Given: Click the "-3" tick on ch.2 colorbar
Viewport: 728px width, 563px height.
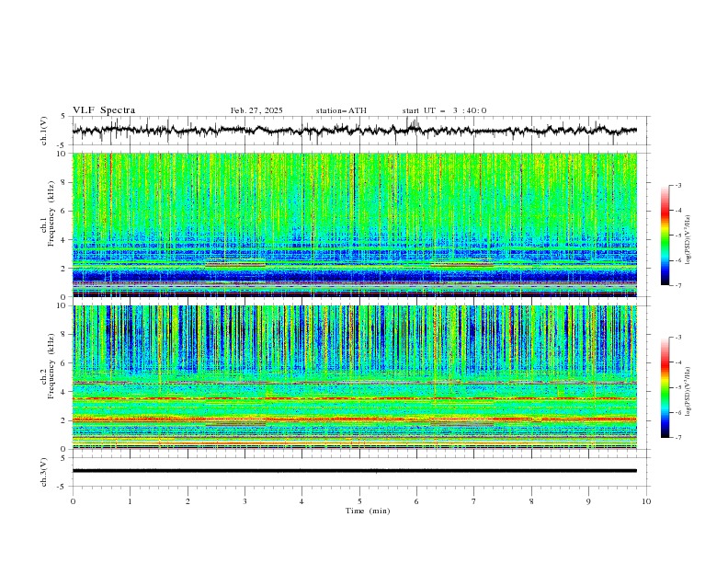Looking at the screenshot, I should [677, 338].
